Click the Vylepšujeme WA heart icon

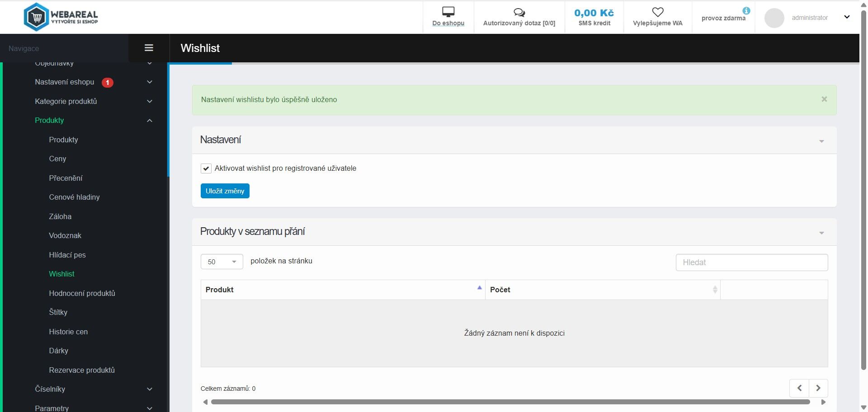(658, 12)
